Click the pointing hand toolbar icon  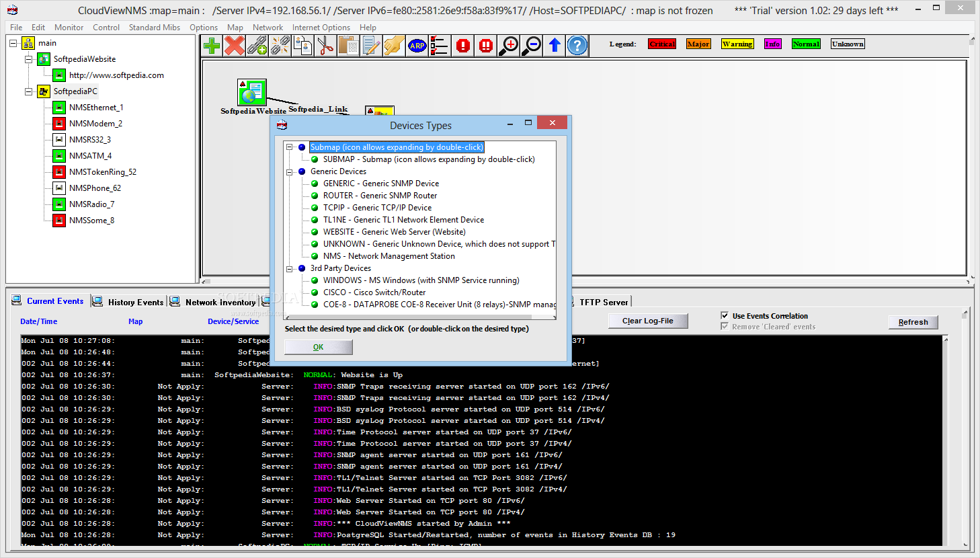point(395,46)
